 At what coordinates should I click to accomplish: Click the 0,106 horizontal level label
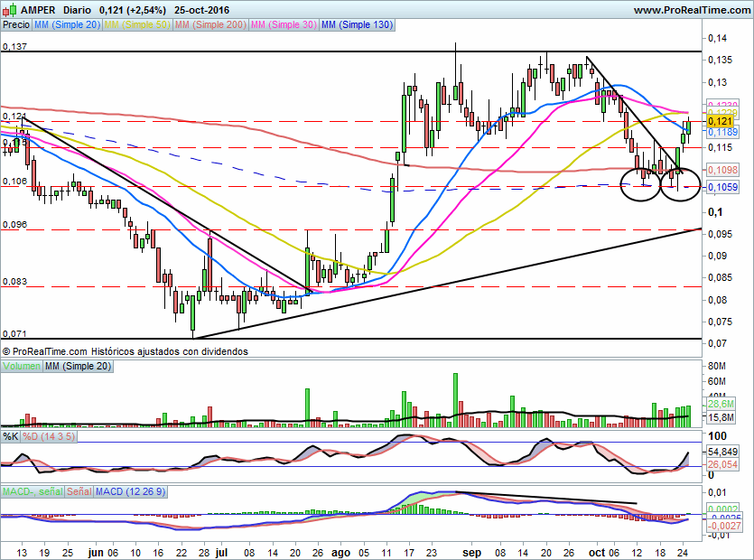pyautogui.click(x=14, y=181)
